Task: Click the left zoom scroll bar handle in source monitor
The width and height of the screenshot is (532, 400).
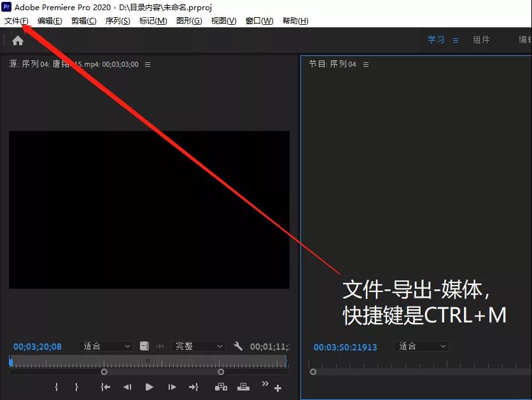Action: tap(104, 372)
